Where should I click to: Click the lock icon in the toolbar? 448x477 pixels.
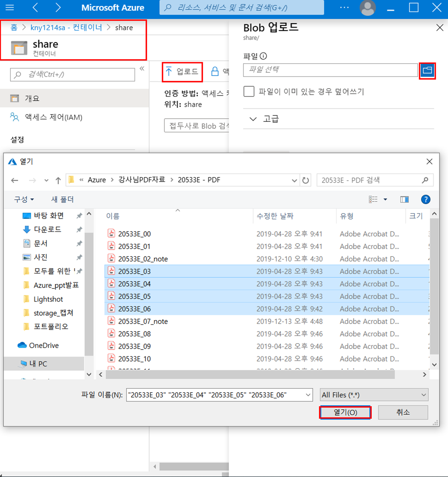(x=215, y=72)
